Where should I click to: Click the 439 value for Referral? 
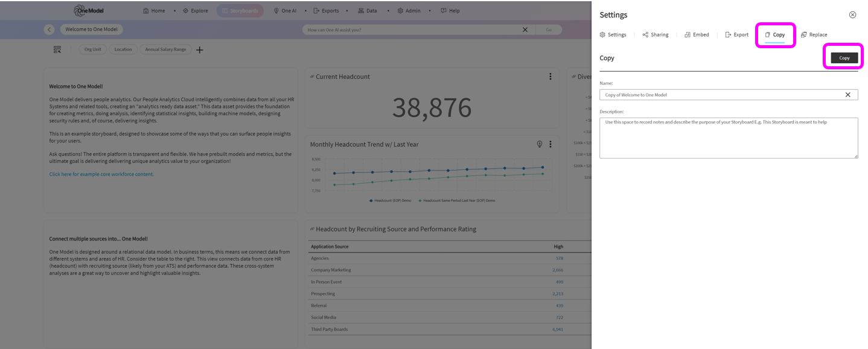pyautogui.click(x=560, y=306)
